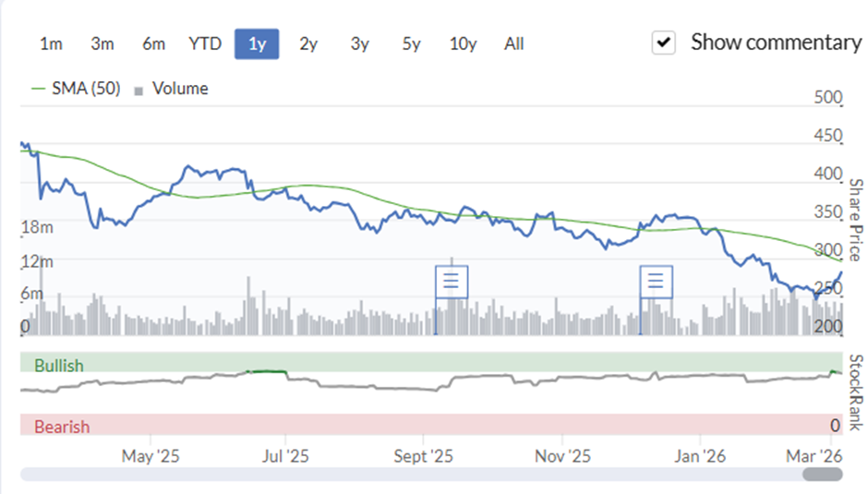Click the Bearish zone label
This screenshot has height=494, width=868.
pyautogui.click(x=62, y=427)
